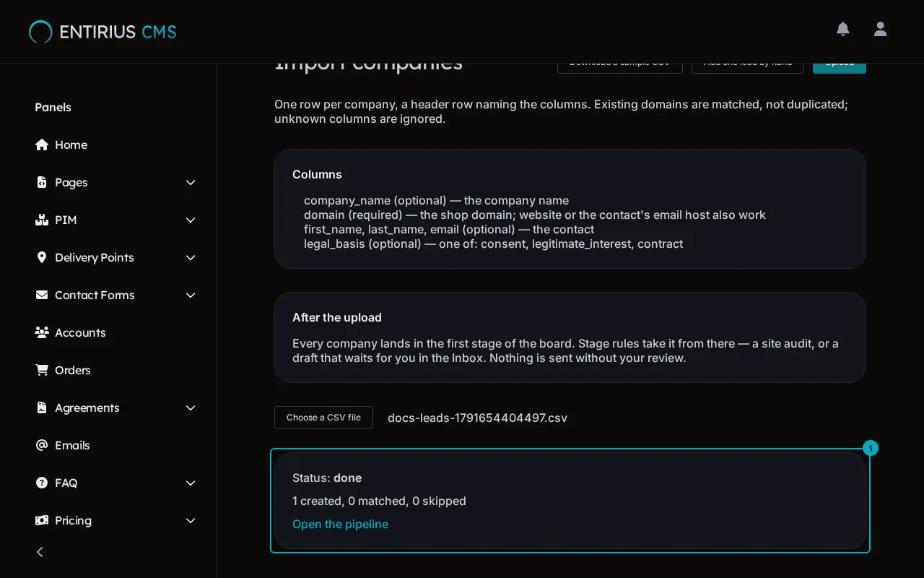Click the company_name (optional) column line
This screenshot has height=578, width=924.
436,200
